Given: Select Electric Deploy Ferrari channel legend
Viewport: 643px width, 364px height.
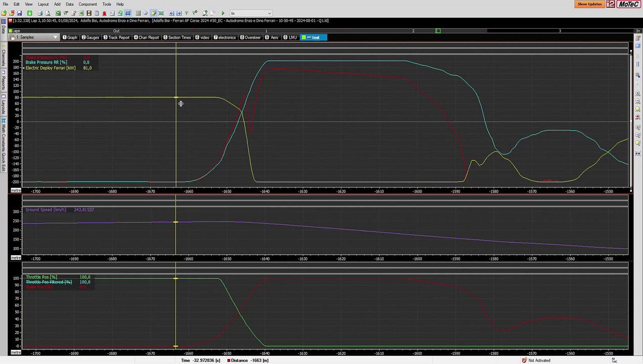Looking at the screenshot, I should click(x=51, y=68).
